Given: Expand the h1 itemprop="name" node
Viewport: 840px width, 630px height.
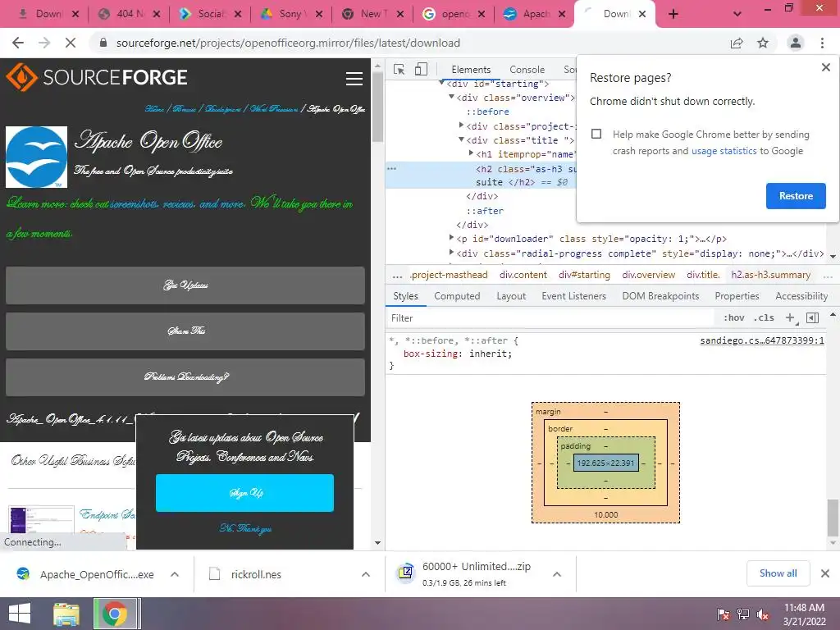Looking at the screenshot, I should tap(471, 153).
